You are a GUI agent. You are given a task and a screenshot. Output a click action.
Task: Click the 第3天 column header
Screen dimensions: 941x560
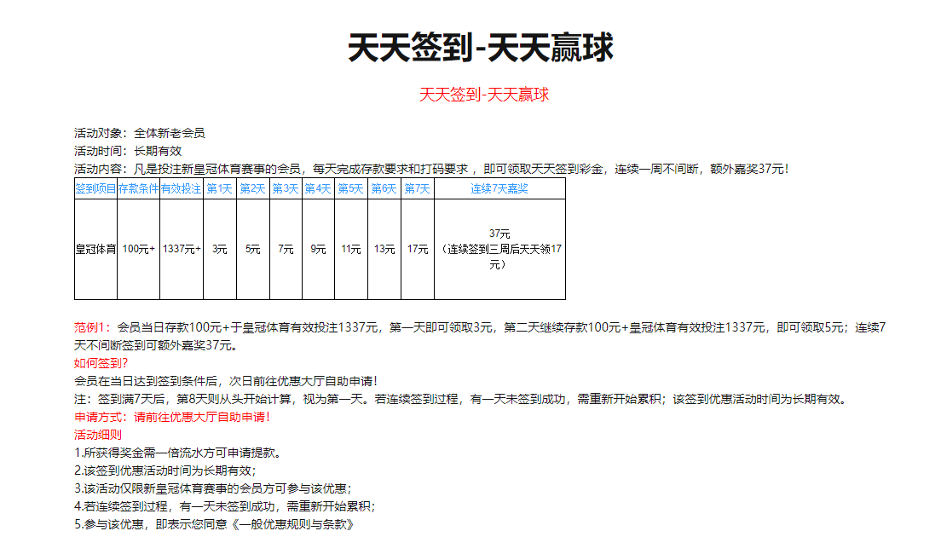point(286,188)
